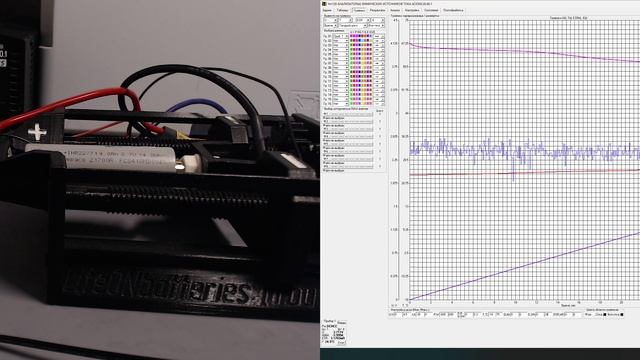Tick the checkbox right of slot №1
The width and height of the screenshot is (640, 360).
[380, 114]
